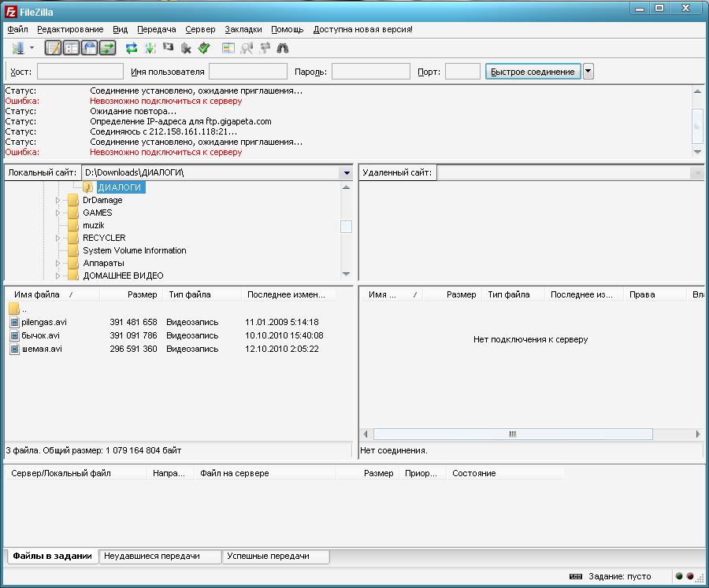
Task: Click the бычок.avi video file icon
Action: point(14,336)
